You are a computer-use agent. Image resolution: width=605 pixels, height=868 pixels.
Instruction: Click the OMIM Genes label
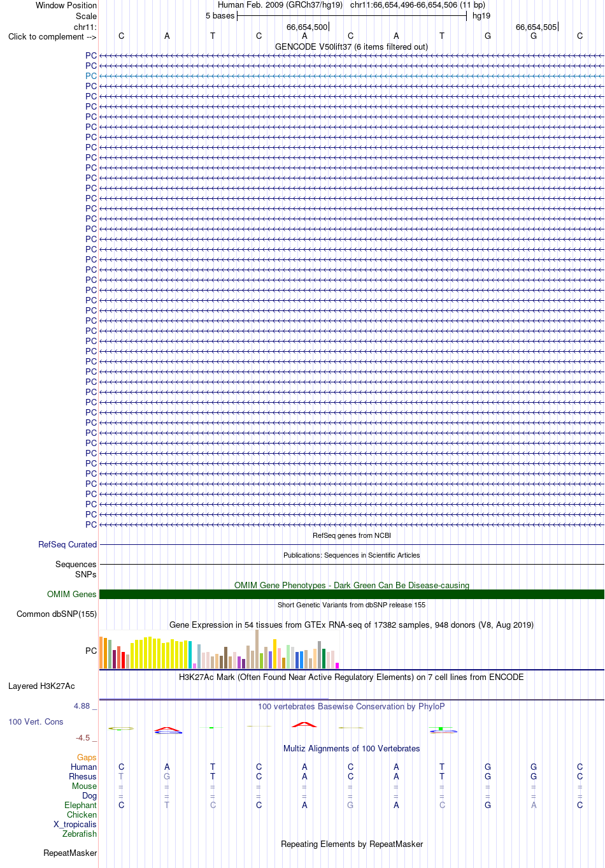point(72,594)
